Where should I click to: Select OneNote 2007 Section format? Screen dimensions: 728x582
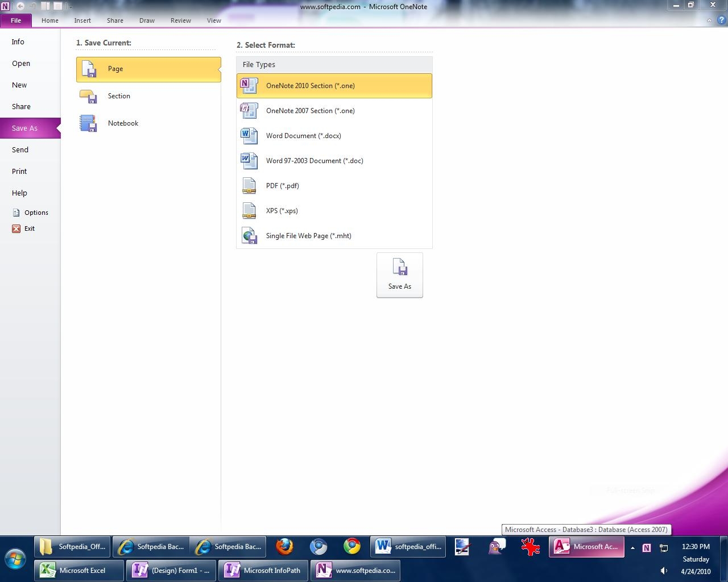(310, 111)
